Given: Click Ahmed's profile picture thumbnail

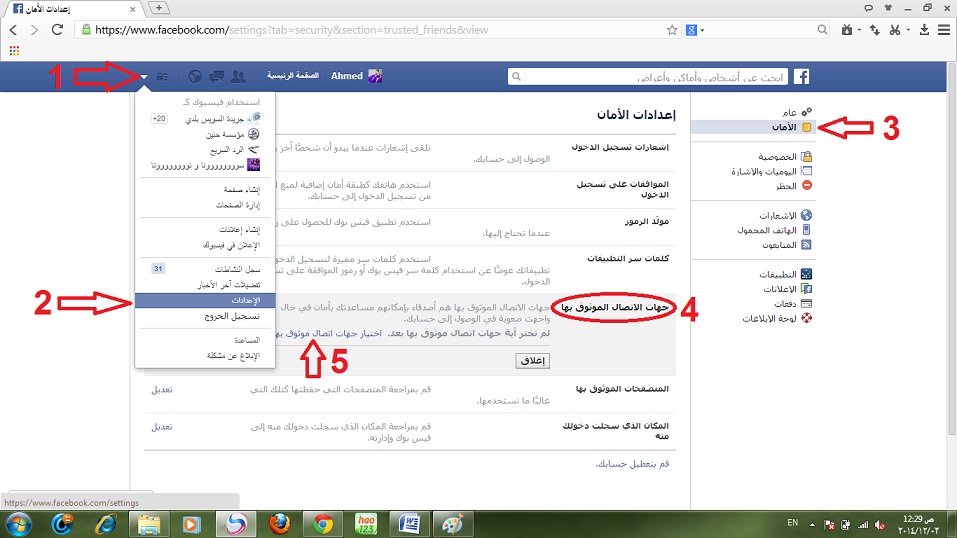Looking at the screenshot, I should pyautogui.click(x=375, y=76).
